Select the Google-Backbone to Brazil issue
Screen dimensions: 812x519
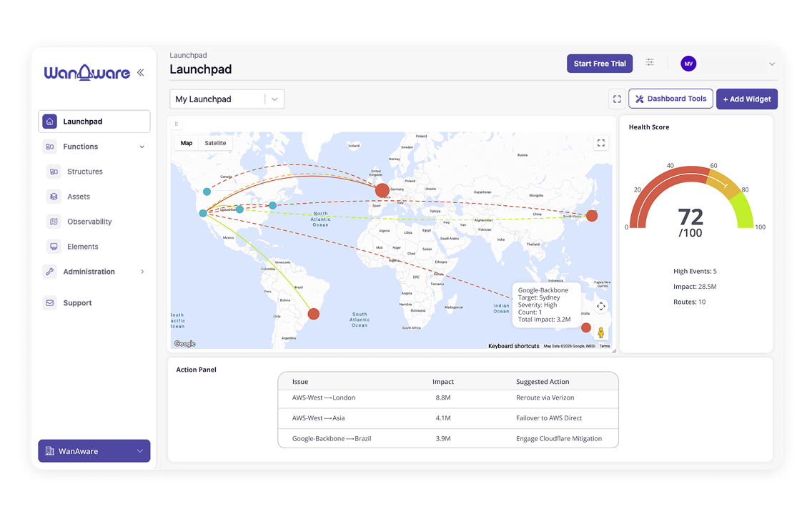[x=448, y=438]
